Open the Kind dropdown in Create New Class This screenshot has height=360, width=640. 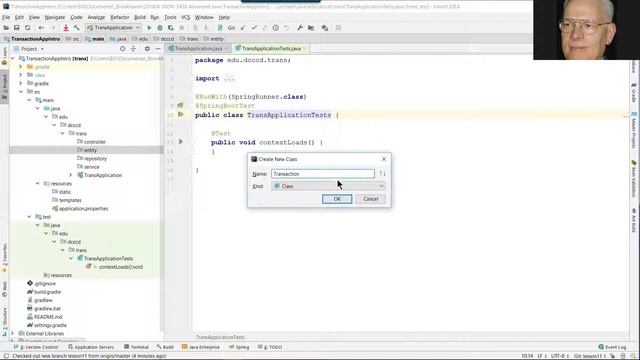click(329, 186)
